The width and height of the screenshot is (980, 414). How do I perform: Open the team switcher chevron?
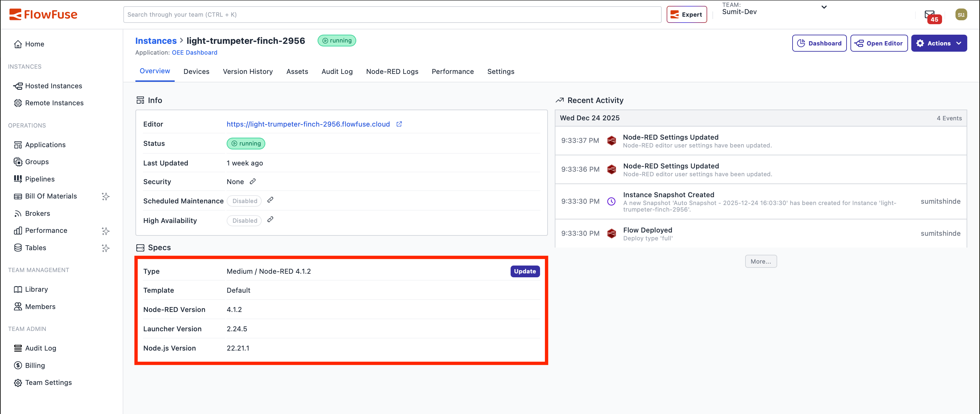point(824,7)
